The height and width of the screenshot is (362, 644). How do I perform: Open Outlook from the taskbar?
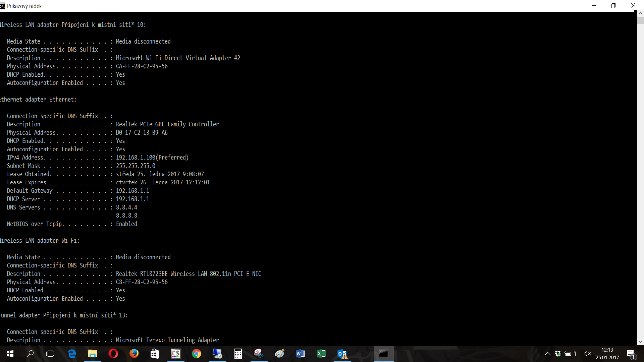coord(342,354)
